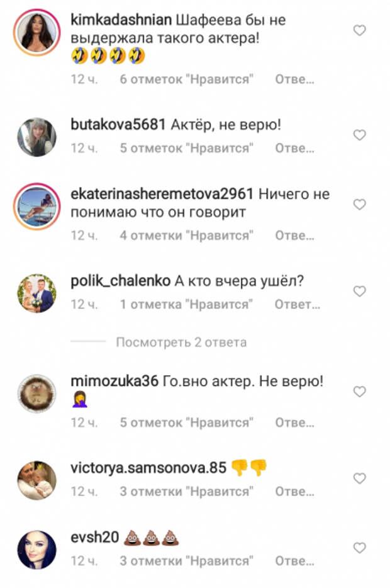Reply to evsh20's comment

click(294, 562)
